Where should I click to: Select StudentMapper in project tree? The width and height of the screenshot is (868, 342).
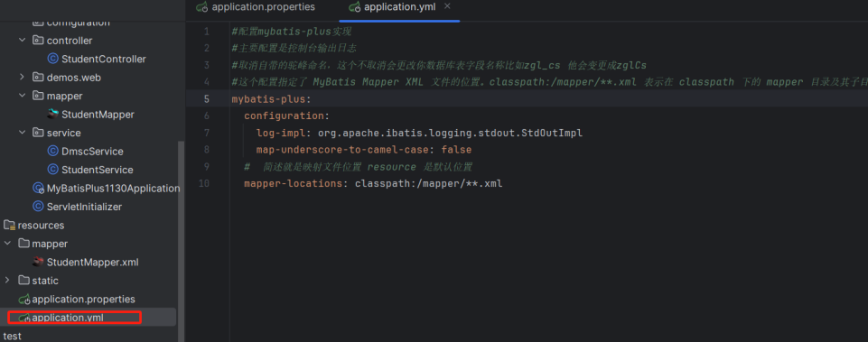(98, 115)
